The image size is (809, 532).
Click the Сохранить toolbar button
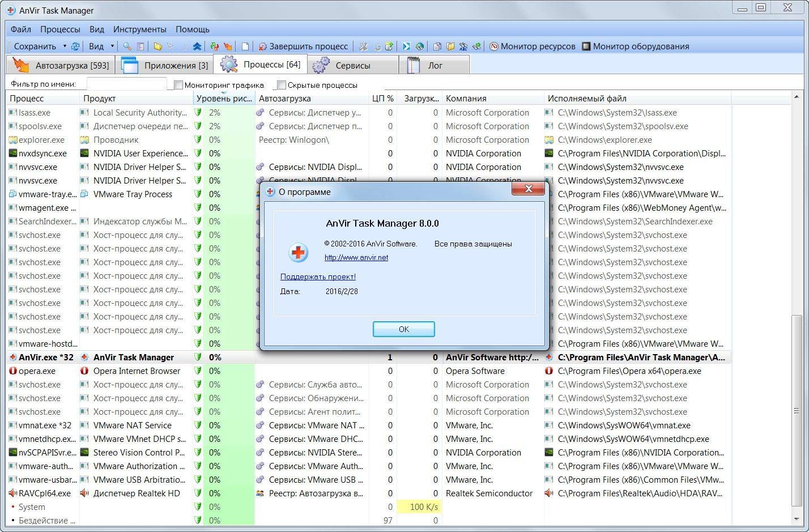[35, 46]
